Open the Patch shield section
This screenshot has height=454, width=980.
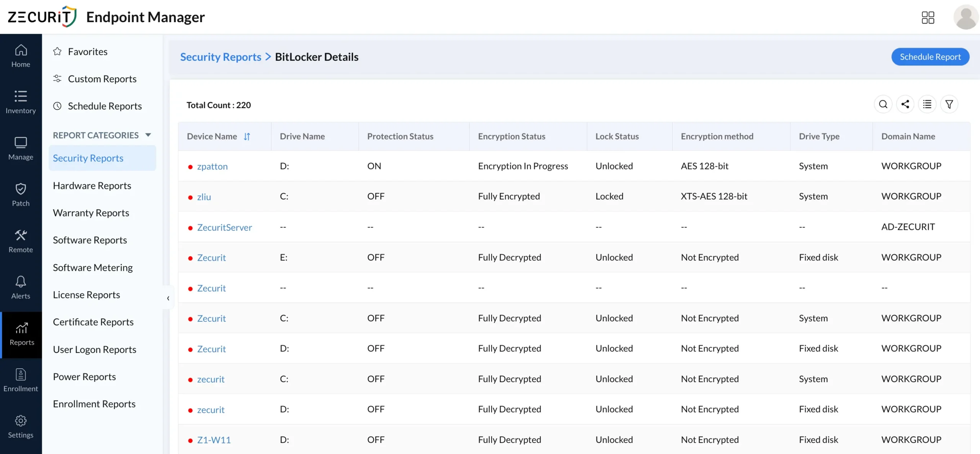(x=21, y=195)
